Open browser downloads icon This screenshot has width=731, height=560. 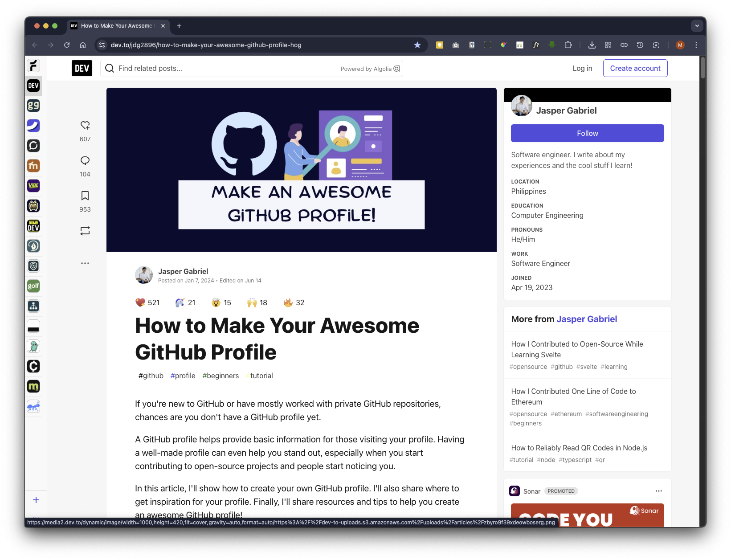(592, 45)
